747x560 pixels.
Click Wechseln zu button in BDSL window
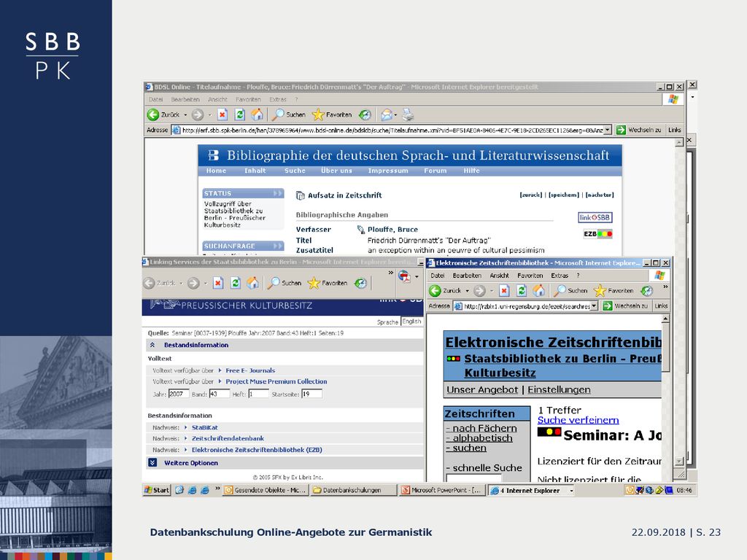(639, 130)
